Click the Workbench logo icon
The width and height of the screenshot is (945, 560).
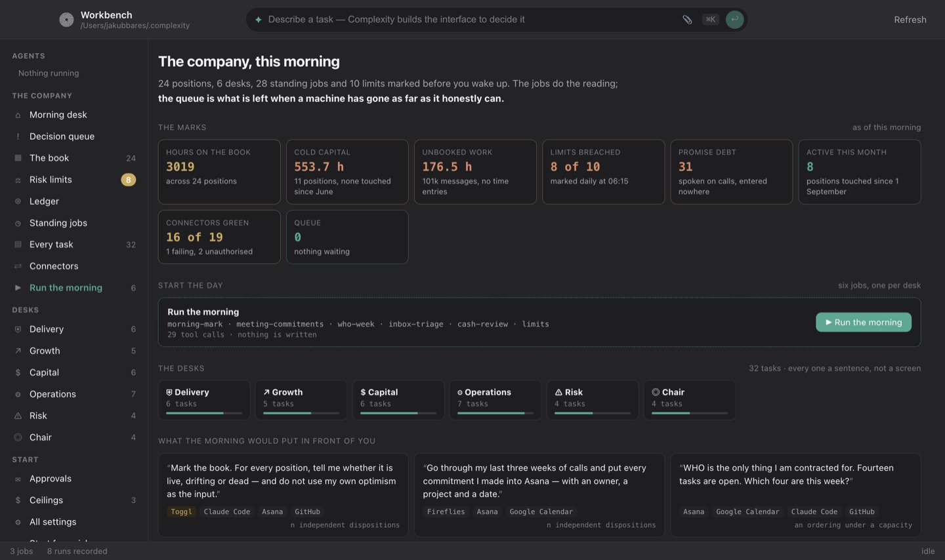66,20
